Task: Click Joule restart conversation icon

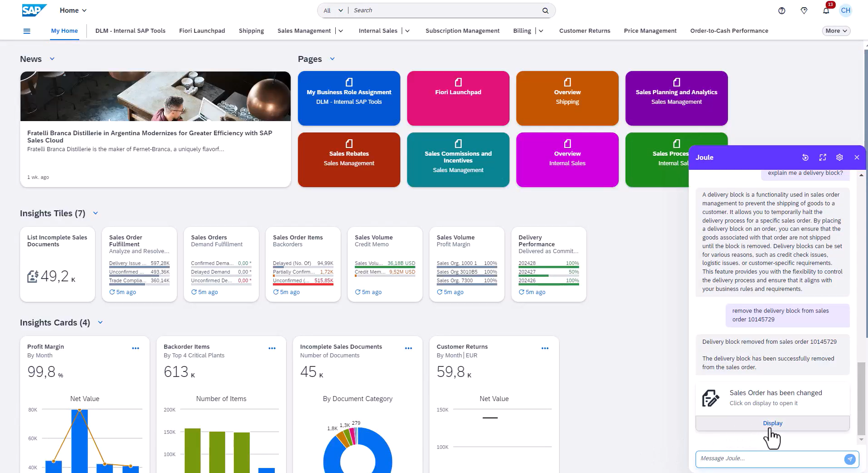Action: pos(805,158)
